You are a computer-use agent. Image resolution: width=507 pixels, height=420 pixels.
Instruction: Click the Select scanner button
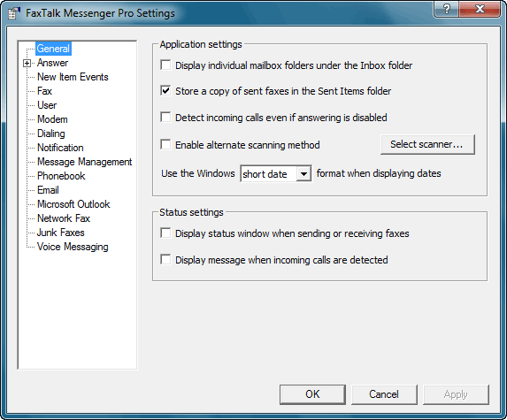click(427, 144)
